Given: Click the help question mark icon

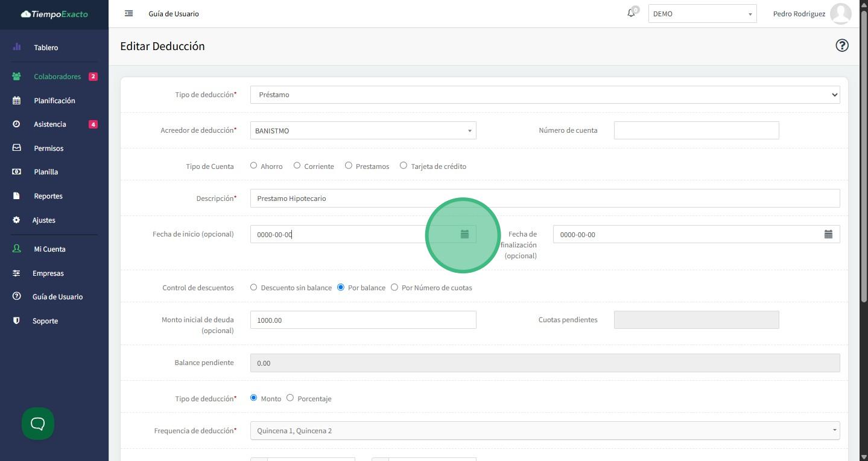Looking at the screenshot, I should coord(841,46).
